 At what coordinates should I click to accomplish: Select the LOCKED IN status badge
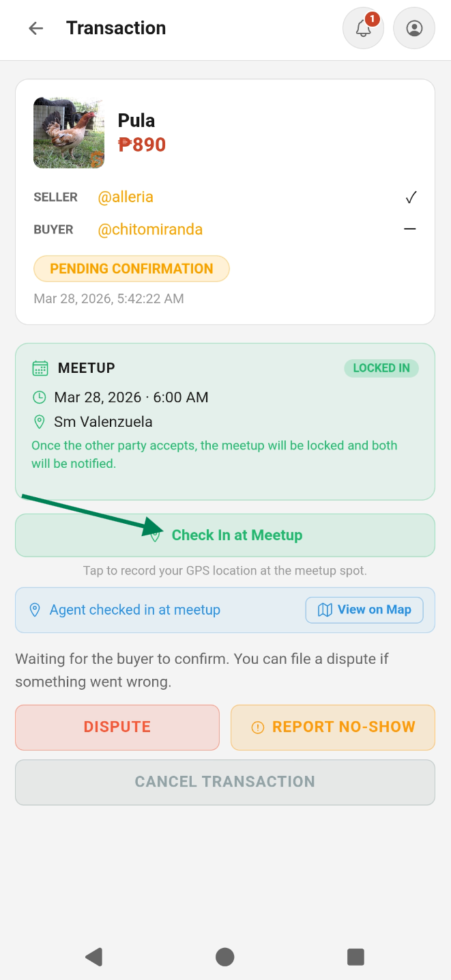pyautogui.click(x=381, y=367)
